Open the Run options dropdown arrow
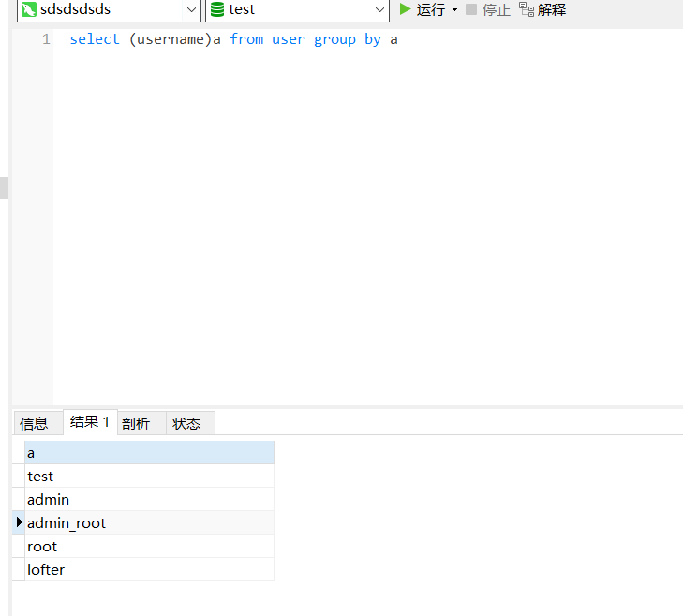Viewport: 683px width, 616px height. pyautogui.click(x=454, y=9)
